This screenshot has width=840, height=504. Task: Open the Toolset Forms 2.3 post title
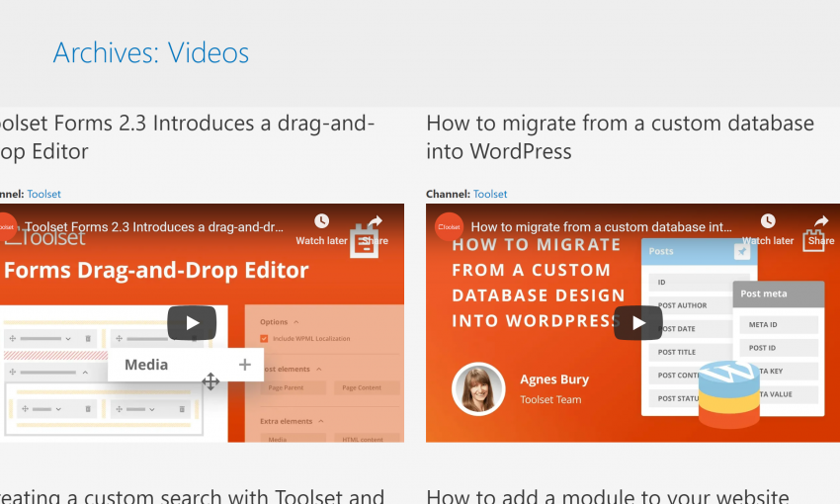tap(187, 137)
